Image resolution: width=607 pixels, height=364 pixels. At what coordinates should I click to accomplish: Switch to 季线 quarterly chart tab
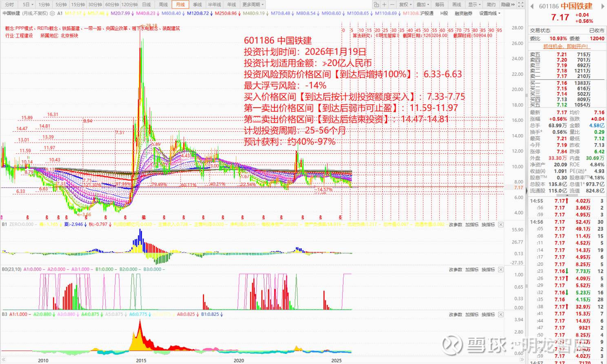click(x=197, y=4)
